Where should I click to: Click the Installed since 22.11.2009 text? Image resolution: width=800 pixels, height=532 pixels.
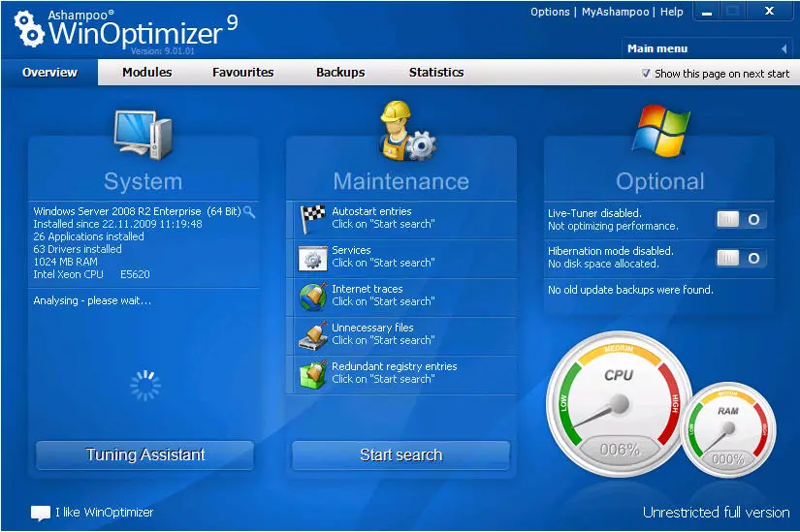point(117,224)
